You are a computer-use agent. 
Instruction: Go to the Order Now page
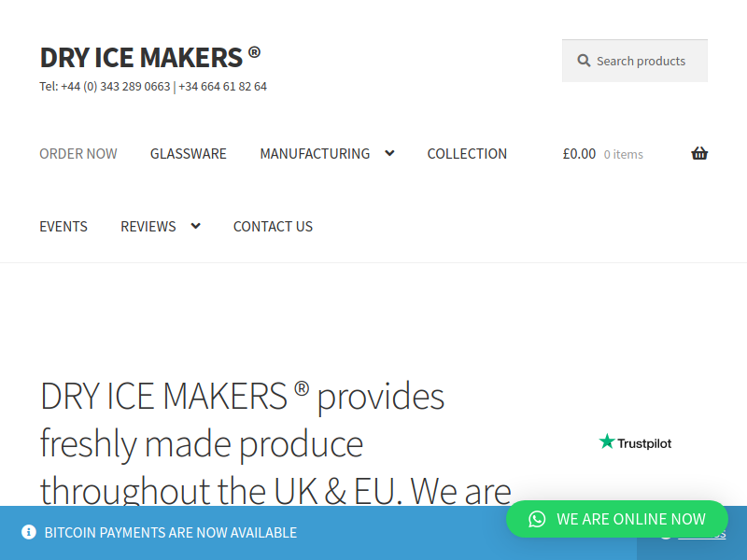[x=78, y=154]
